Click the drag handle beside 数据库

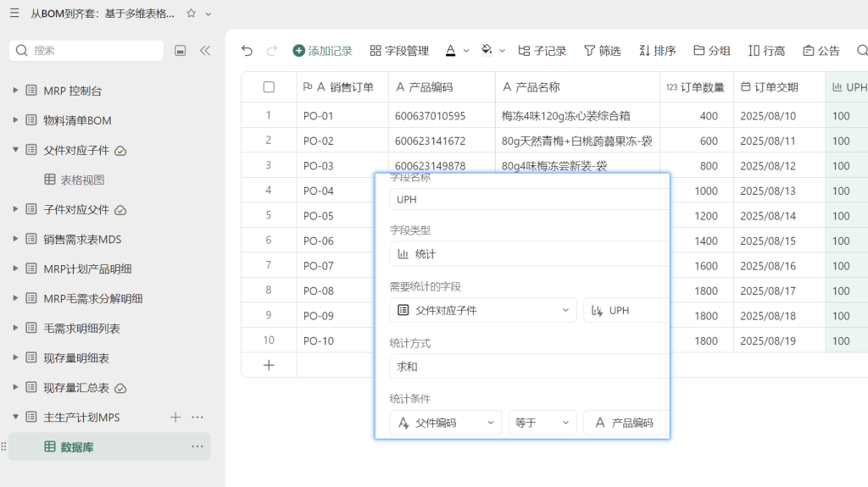pos(4,446)
